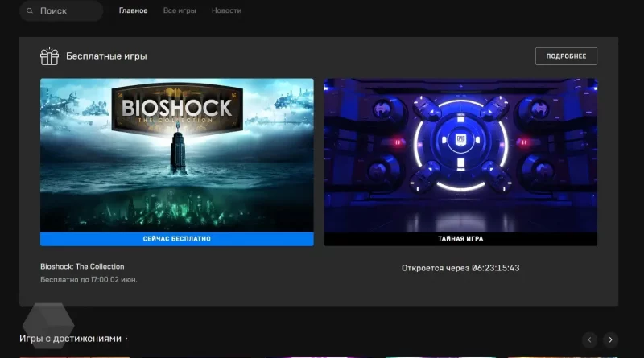This screenshot has width=644, height=358.
Task: Click the ТАЙНАЯ ИГРА label bar
Action: point(460,239)
